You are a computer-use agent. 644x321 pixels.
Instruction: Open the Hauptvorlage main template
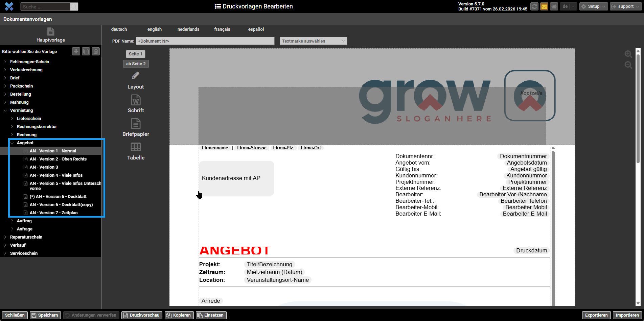point(51,35)
